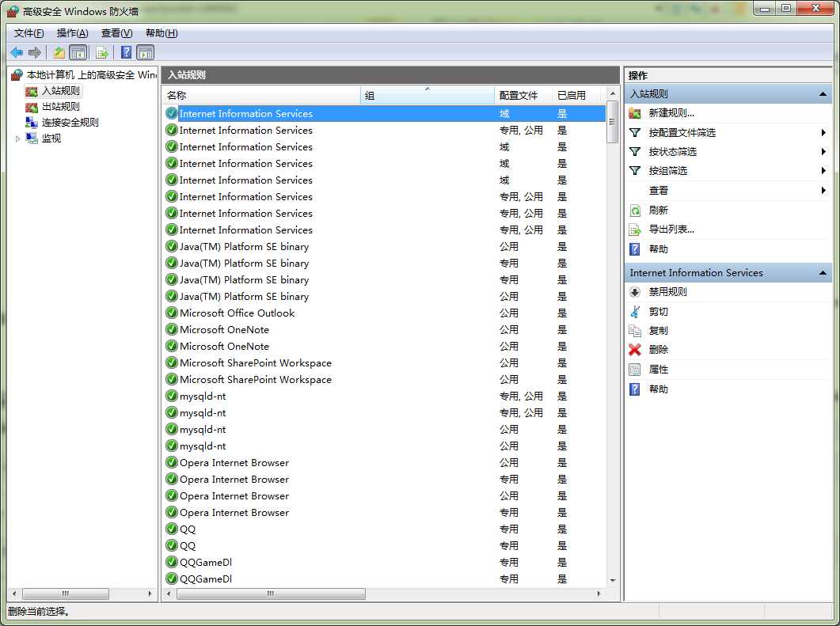Open the 按状态筛选 submenu arrow
The width and height of the screenshot is (840, 626).
(823, 151)
